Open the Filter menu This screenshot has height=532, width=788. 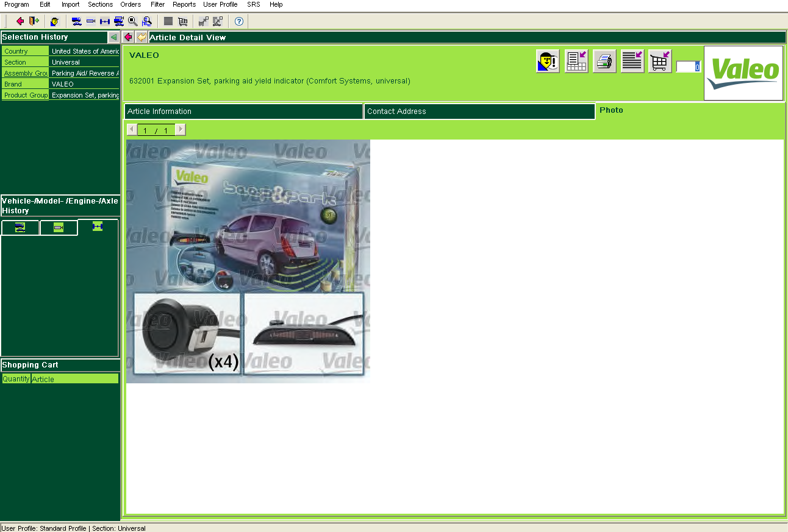coord(157,4)
